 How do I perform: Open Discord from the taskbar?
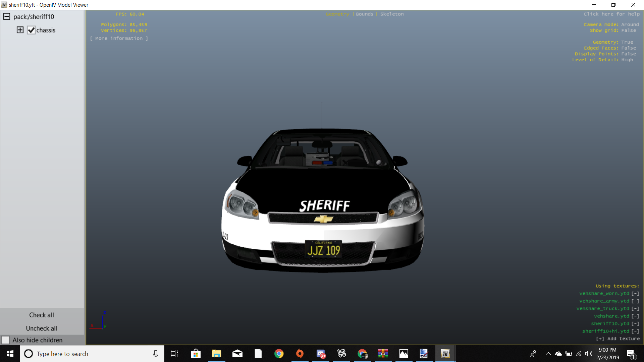pyautogui.click(x=321, y=354)
